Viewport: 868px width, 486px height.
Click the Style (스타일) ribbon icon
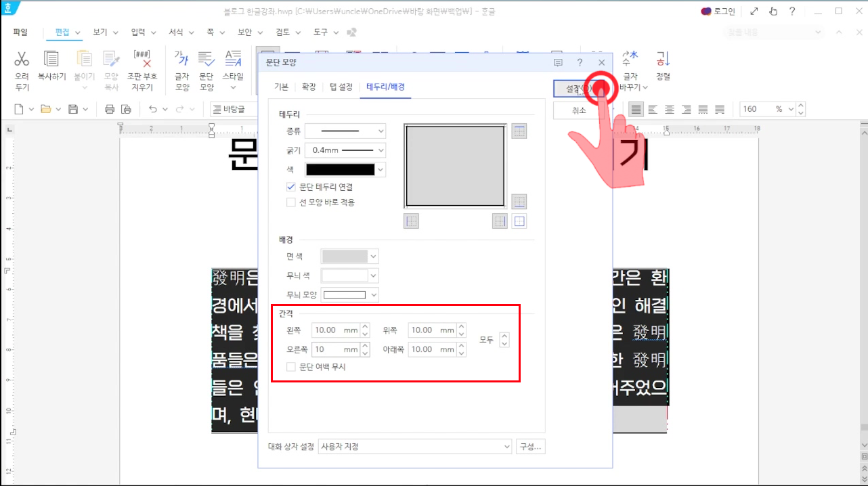(233, 59)
